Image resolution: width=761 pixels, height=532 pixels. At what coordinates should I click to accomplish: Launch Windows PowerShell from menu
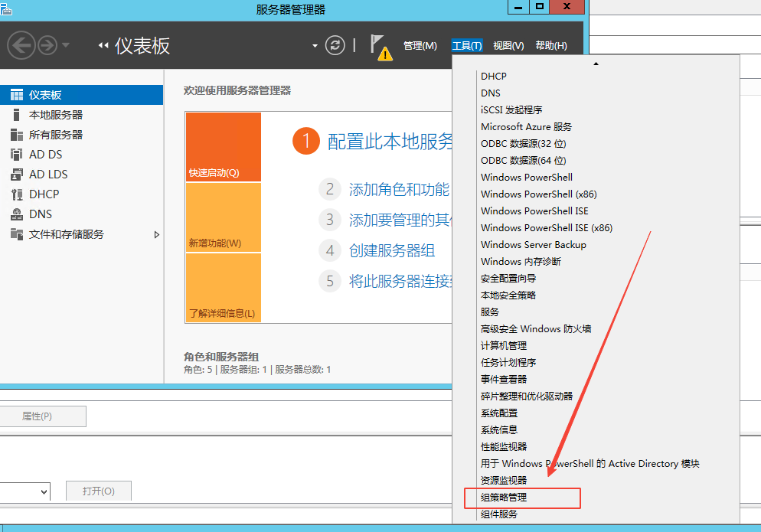[x=527, y=177]
